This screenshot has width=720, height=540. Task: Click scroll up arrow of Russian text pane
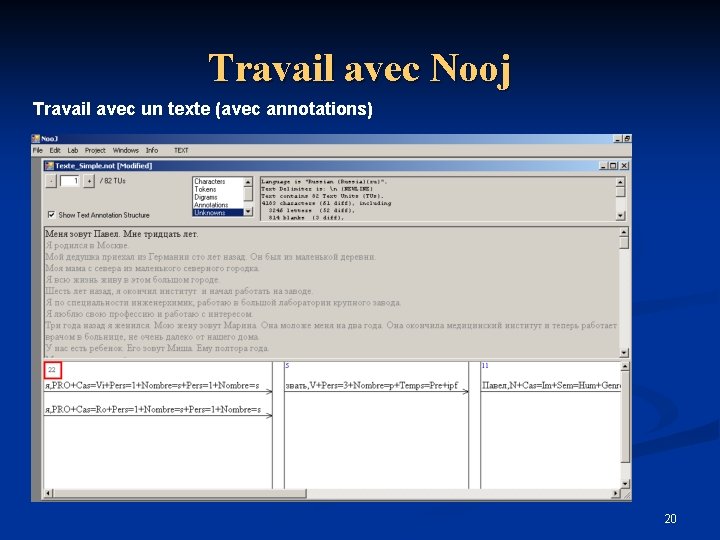(624, 232)
